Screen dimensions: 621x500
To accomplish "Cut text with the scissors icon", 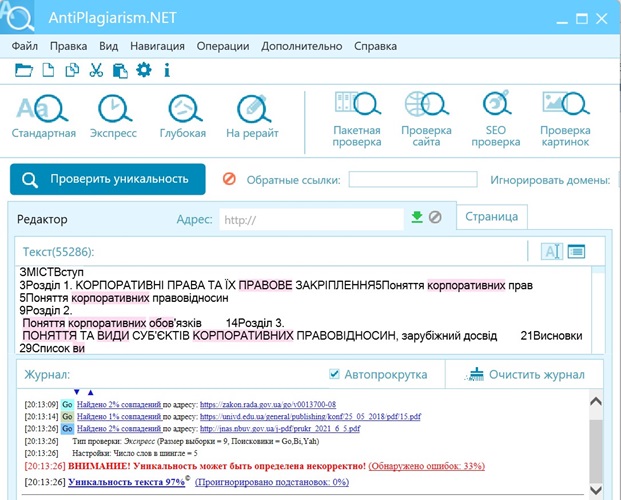I will (x=96, y=70).
